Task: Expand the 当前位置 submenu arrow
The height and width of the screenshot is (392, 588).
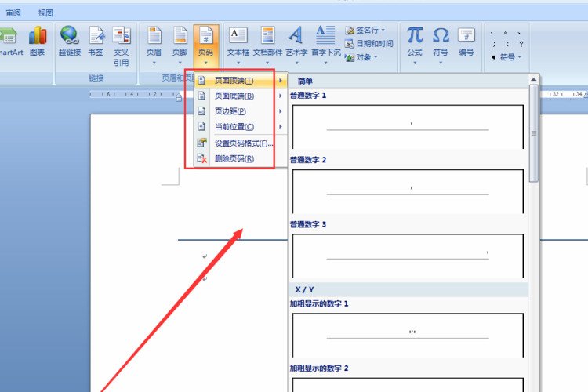Action: click(x=280, y=127)
